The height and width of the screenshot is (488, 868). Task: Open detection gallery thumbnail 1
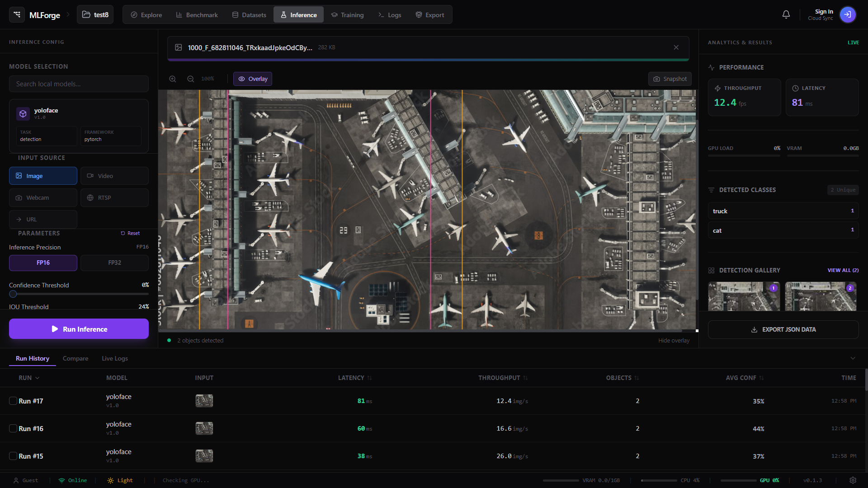click(744, 296)
